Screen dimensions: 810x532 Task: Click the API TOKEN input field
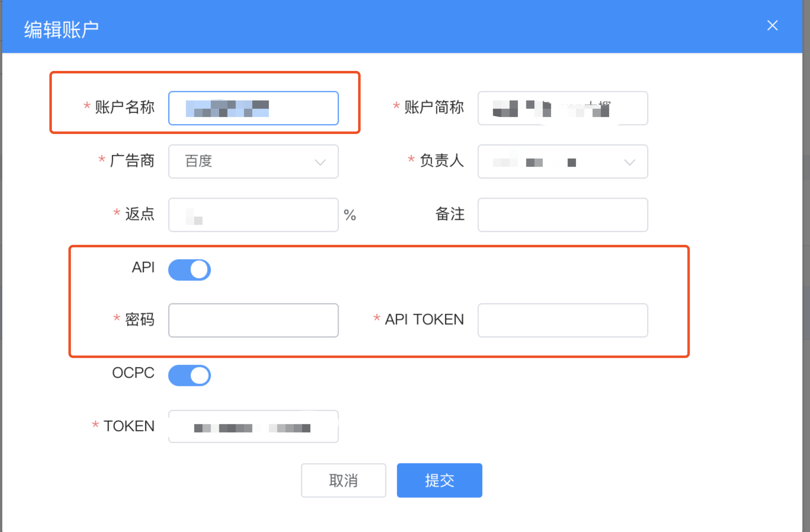pyautogui.click(x=562, y=320)
